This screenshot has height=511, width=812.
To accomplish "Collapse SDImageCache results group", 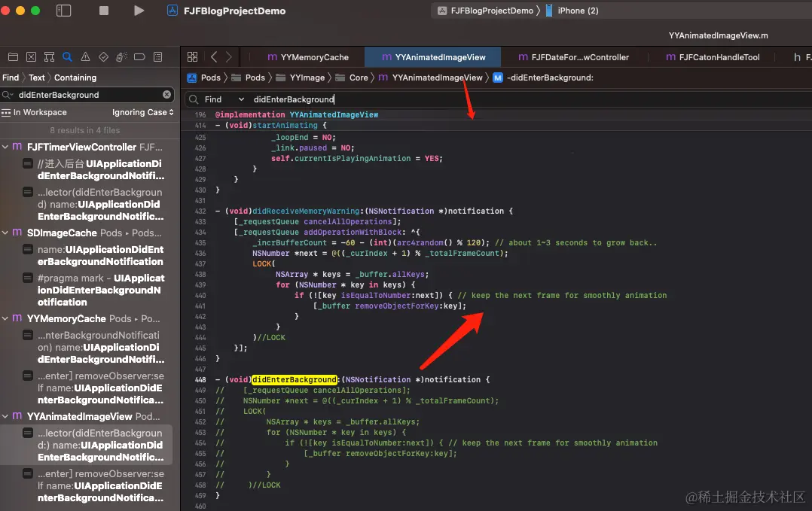I will click(5, 233).
